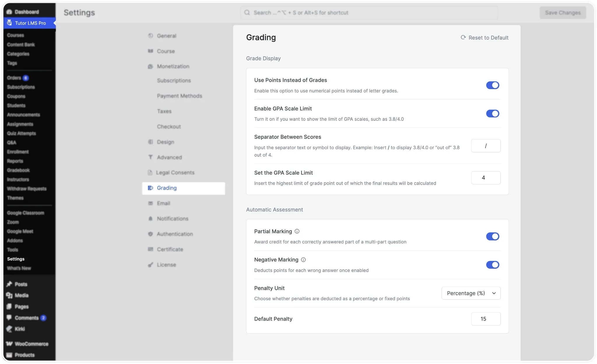Image resolution: width=597 pixels, height=364 pixels.
Task: Click the Dashboard icon in sidebar
Action: click(9, 12)
